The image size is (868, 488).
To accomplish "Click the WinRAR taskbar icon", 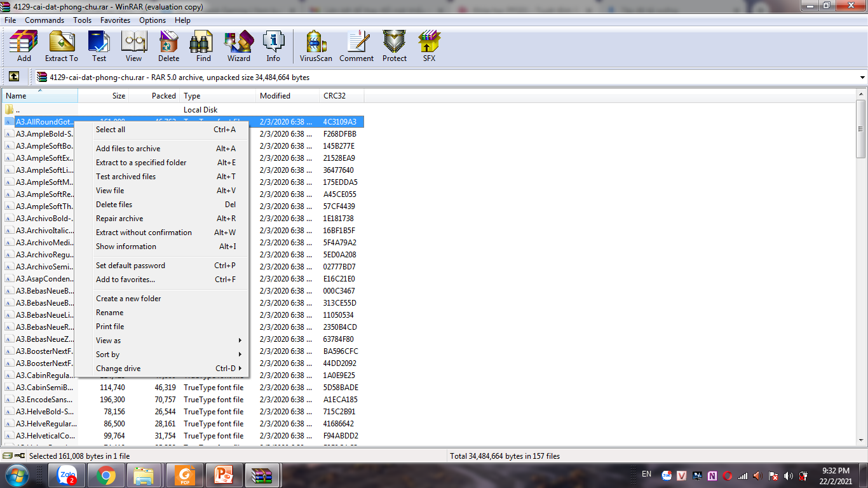I will coord(262,475).
